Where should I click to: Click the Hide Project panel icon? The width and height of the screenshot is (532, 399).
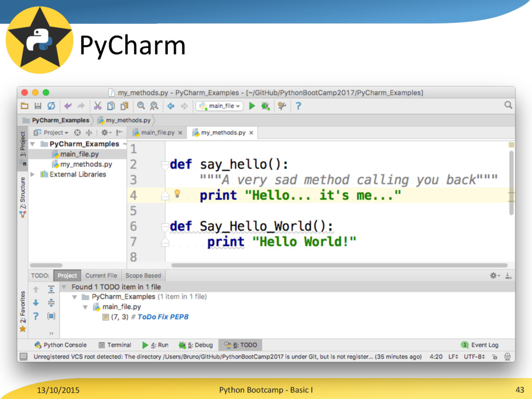119,132
